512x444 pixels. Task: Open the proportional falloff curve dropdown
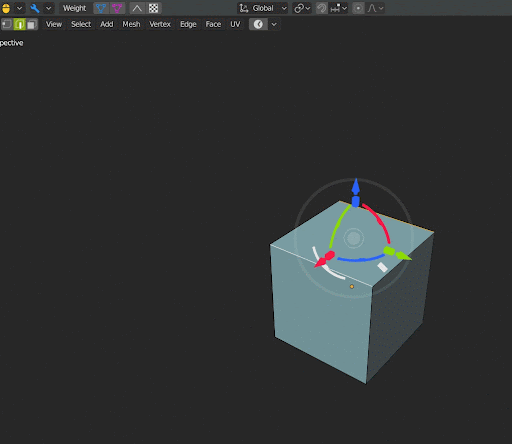[x=375, y=8]
